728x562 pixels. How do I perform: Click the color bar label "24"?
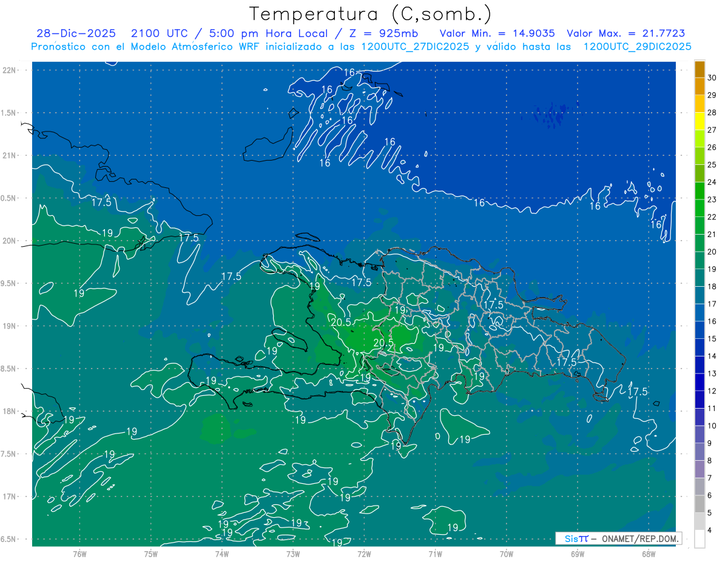tap(712, 182)
